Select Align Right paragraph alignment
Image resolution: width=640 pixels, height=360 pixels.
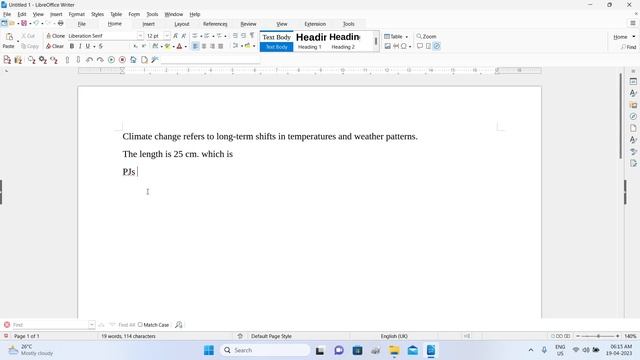pos(212,47)
